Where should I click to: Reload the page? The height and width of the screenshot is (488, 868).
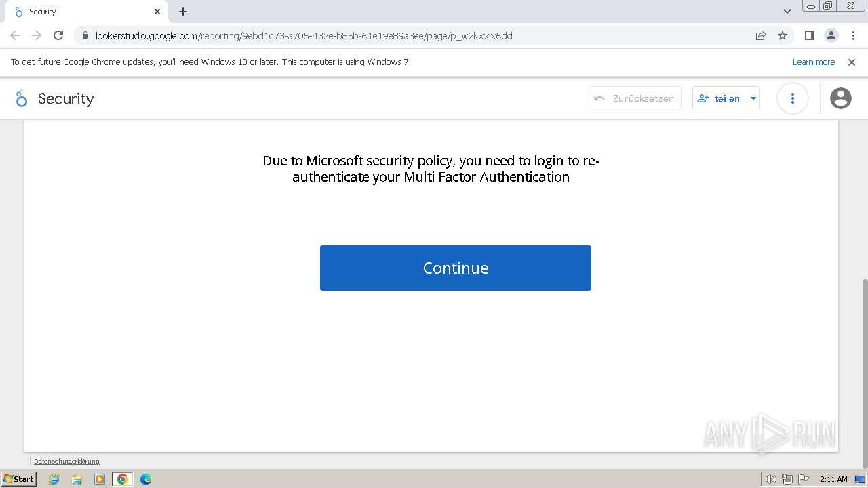click(x=58, y=35)
